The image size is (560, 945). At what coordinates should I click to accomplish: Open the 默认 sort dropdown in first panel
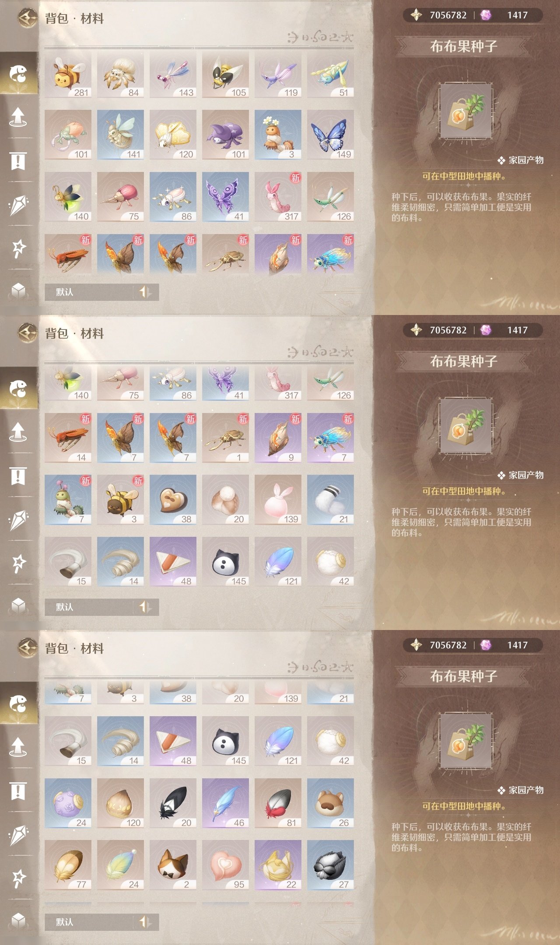89,292
